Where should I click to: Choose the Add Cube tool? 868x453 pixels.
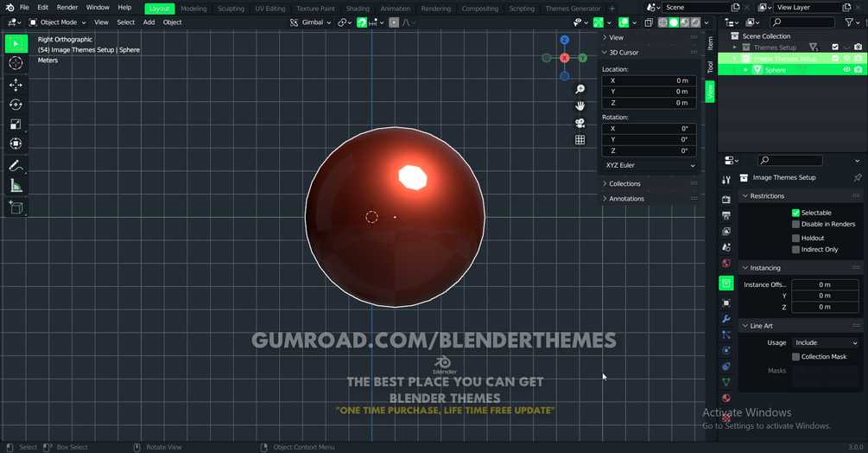pyautogui.click(x=16, y=207)
